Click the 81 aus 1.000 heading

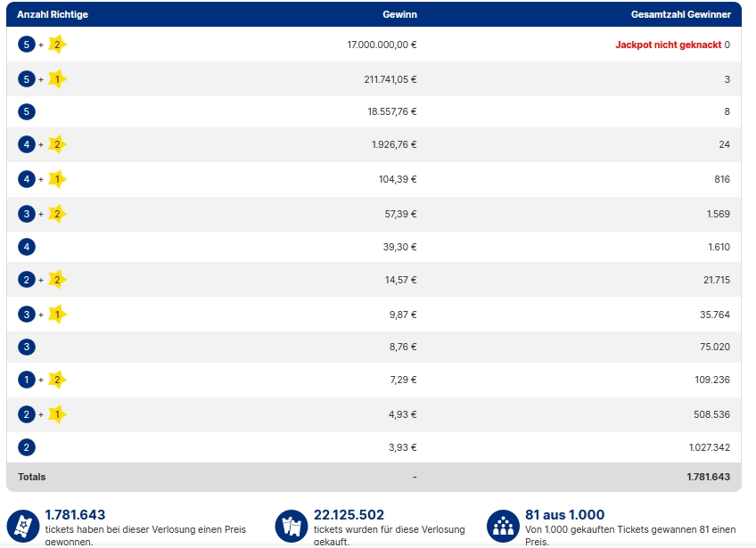tap(564, 515)
